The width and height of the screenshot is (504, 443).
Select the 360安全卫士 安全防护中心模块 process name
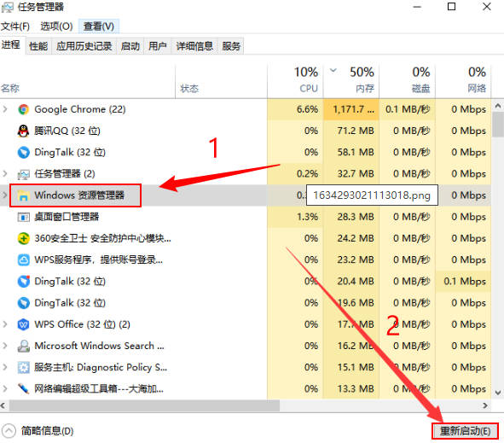pos(102,238)
